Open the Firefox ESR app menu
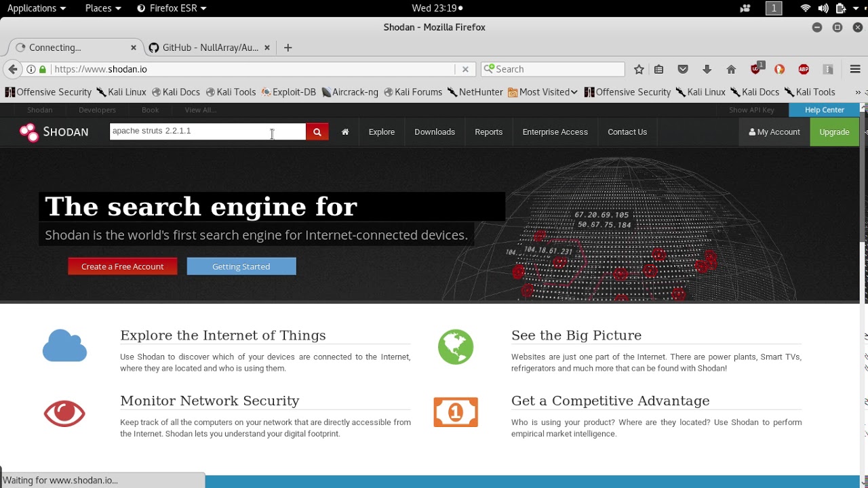The width and height of the screenshot is (868, 488). pyautogui.click(x=172, y=8)
